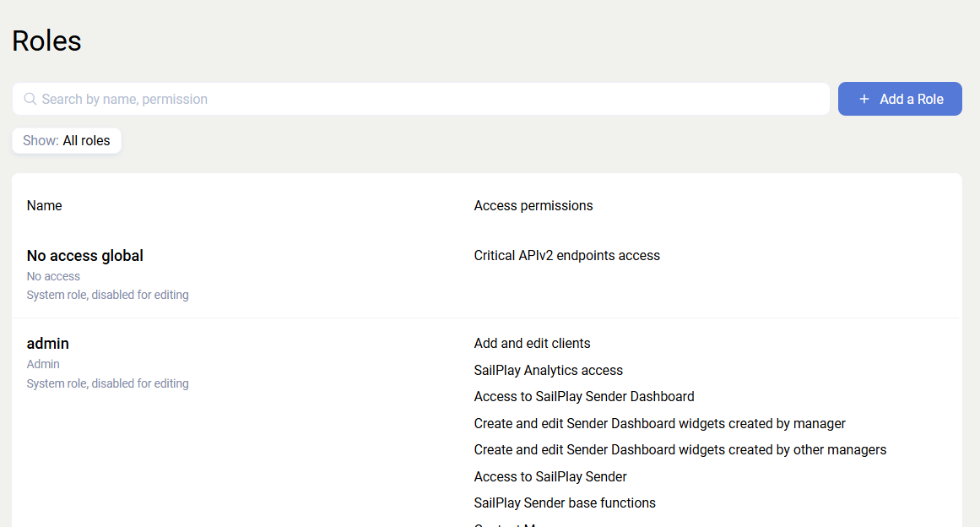Click SailPlay Analytics access permission

[x=549, y=371]
